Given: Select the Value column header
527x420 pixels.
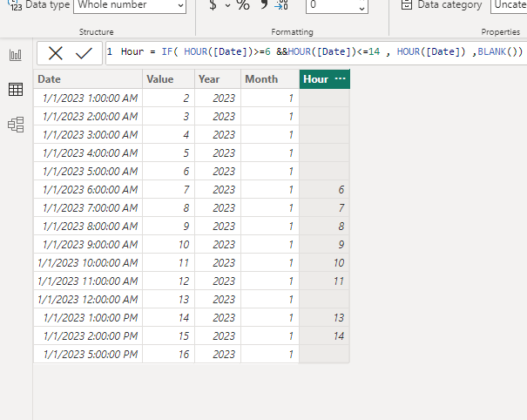Looking at the screenshot, I should click(168, 79).
